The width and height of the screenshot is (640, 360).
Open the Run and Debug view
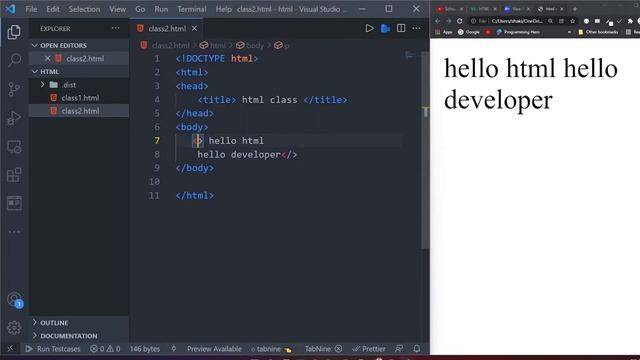[x=14, y=118]
